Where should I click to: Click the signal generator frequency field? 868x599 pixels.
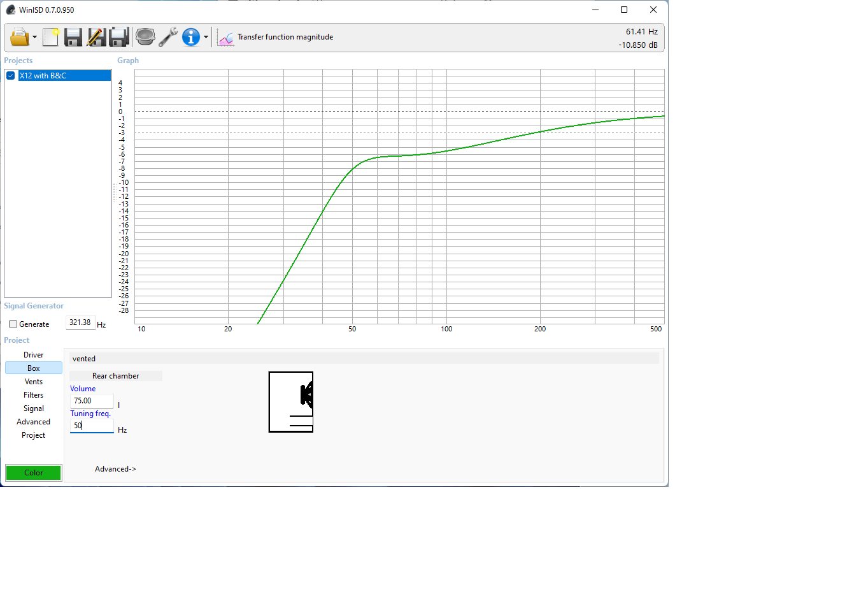coord(81,322)
